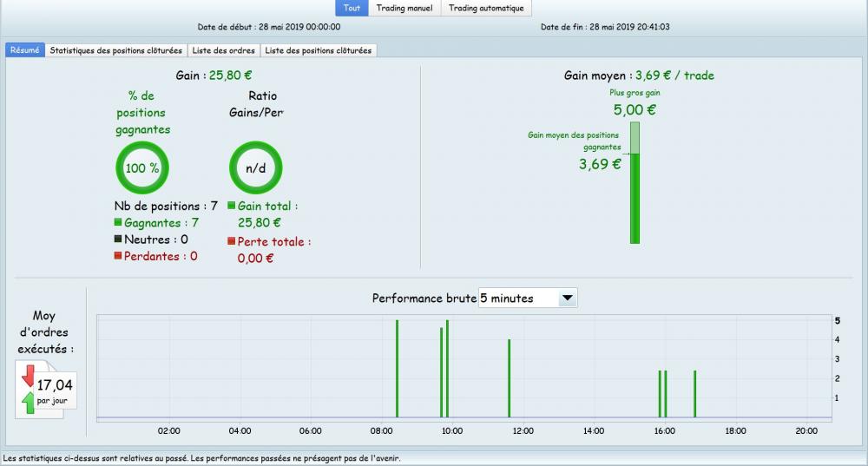Viewport: 868px width, 466px height.
Task: Click the dropdown arrow next to 5 minutes
Action: click(x=568, y=298)
